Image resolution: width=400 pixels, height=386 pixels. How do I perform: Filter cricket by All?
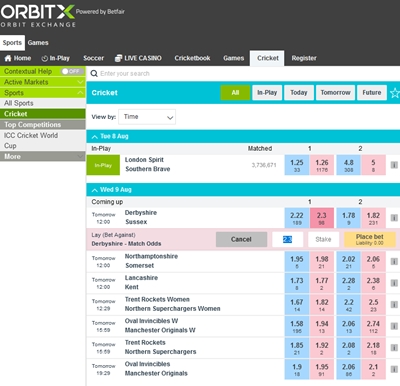click(235, 93)
